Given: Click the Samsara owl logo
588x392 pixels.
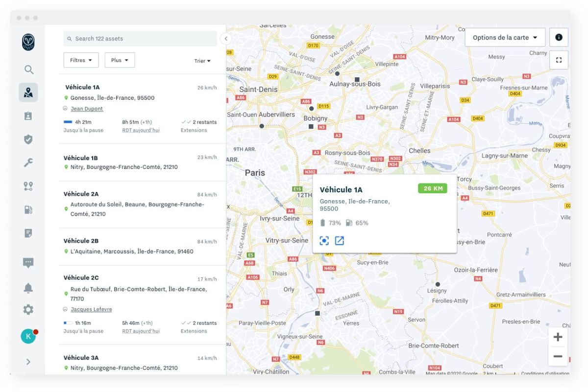Looking at the screenshot, I should 28,42.
